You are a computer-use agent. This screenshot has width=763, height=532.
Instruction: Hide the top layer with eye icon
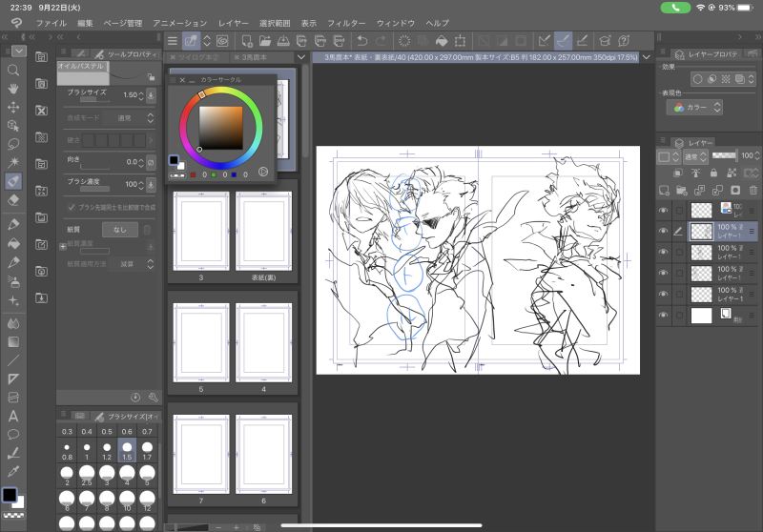pos(663,210)
